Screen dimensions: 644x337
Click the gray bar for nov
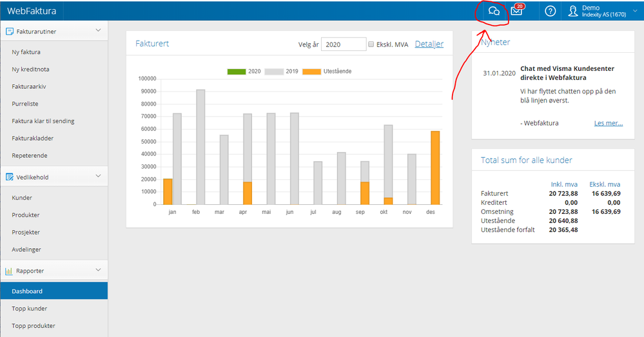(x=411, y=179)
